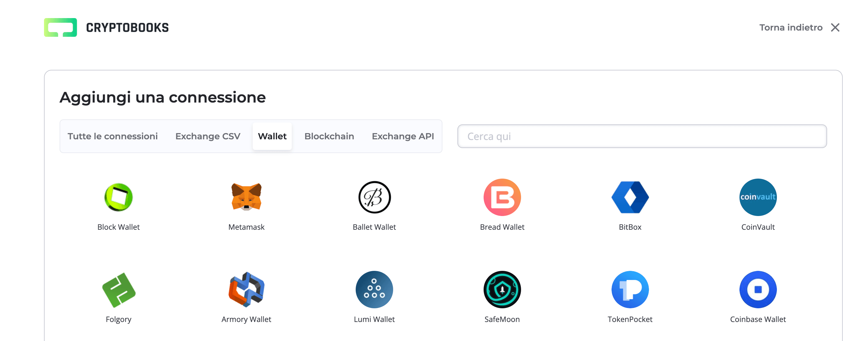Viewport: 868px width, 341px height.
Task: Pick the Ballet Wallet logo
Action: pos(374,197)
